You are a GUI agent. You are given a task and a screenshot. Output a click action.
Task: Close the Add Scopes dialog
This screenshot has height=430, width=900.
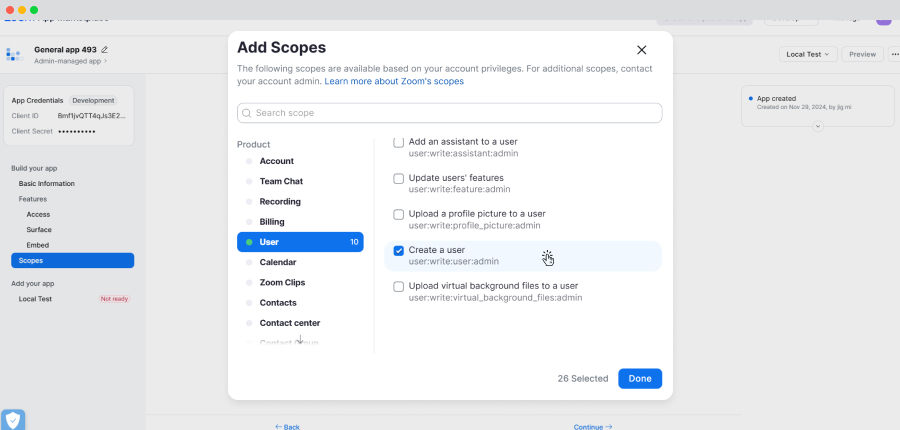click(642, 50)
